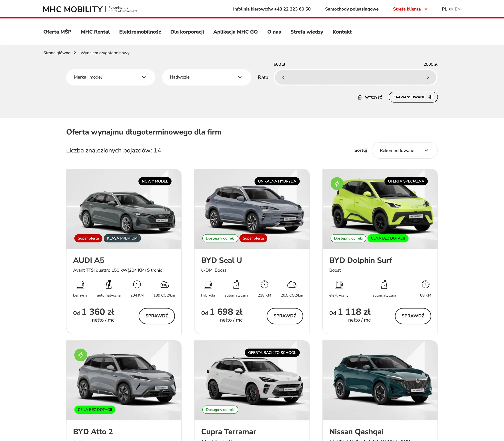This screenshot has height=441, width=504.
Task: Go to Strona główna breadcrumb
Action: 57,53
